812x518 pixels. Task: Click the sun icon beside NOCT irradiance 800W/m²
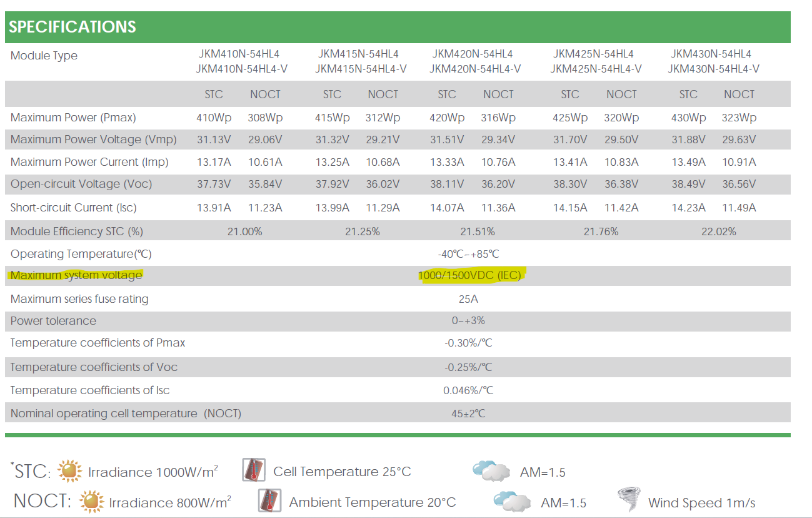(x=91, y=502)
